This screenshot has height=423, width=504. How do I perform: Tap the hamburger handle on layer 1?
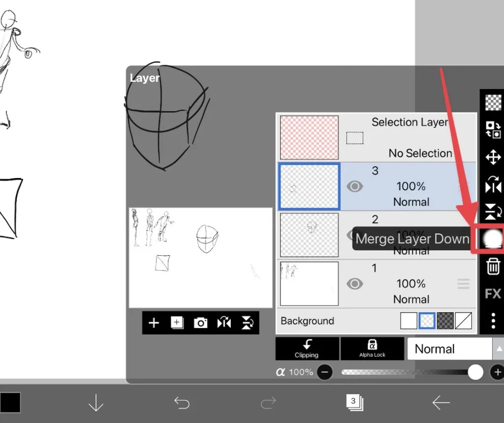(463, 284)
